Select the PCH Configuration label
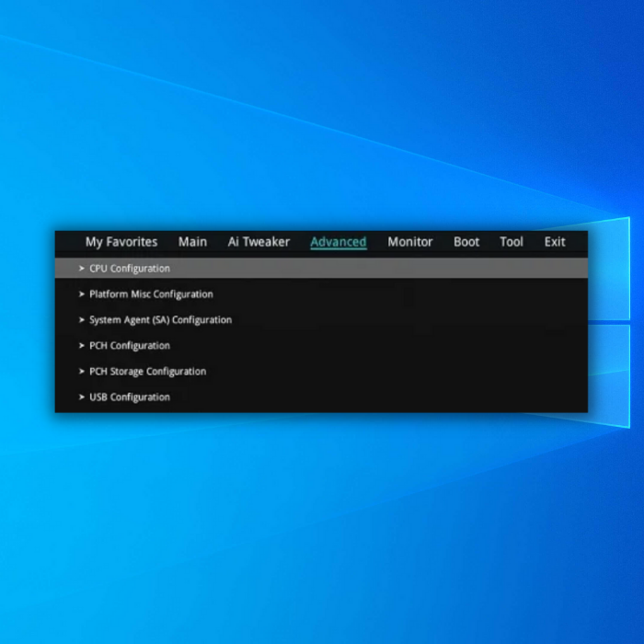Viewport: 644px width, 644px height. pos(130,346)
